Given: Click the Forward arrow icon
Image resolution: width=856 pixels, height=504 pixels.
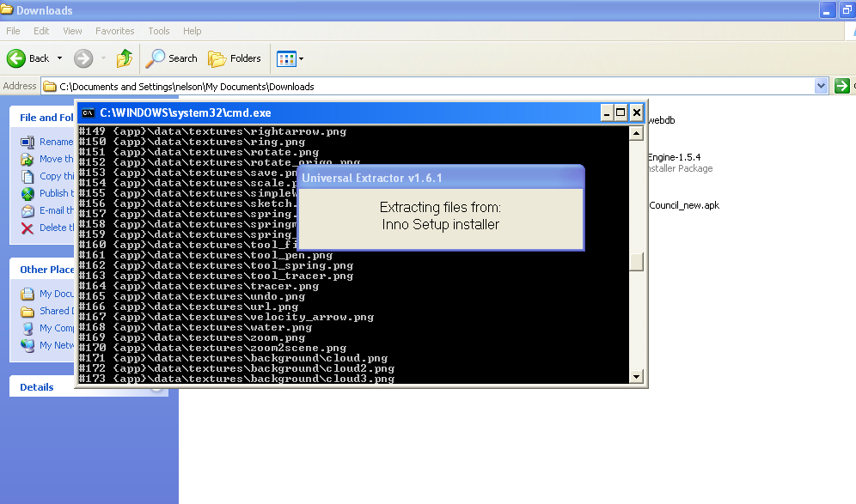Looking at the screenshot, I should (x=83, y=58).
